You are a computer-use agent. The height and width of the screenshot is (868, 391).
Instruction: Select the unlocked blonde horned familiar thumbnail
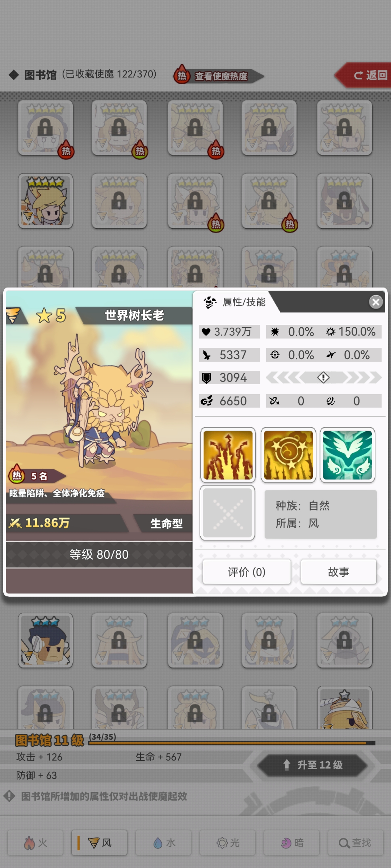click(x=46, y=201)
